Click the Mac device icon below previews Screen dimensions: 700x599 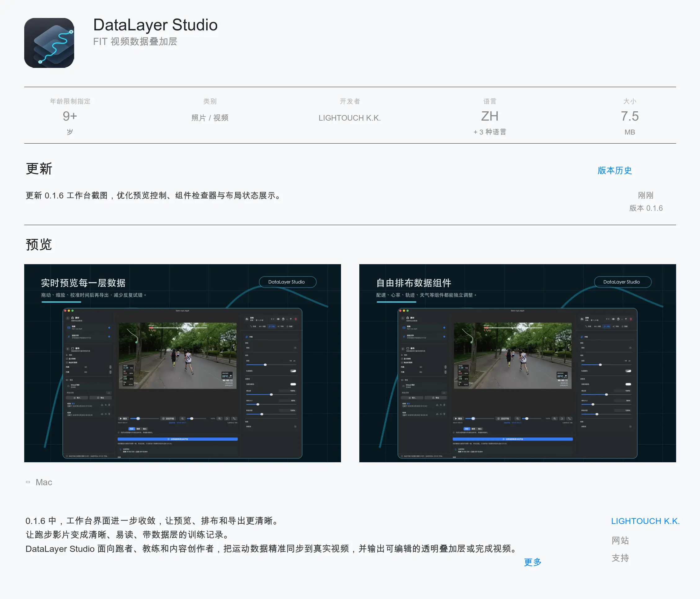(x=28, y=482)
